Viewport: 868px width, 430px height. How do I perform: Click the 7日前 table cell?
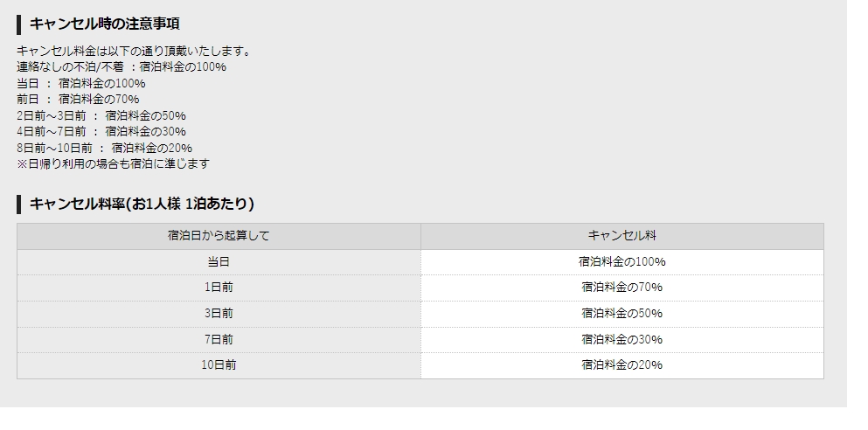219,340
